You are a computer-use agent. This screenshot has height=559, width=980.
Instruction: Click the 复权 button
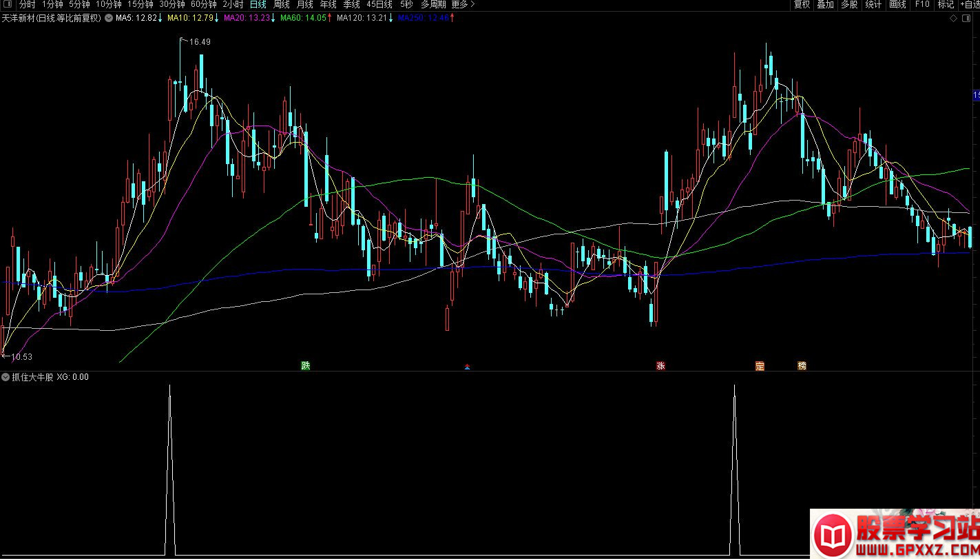pyautogui.click(x=802, y=4)
